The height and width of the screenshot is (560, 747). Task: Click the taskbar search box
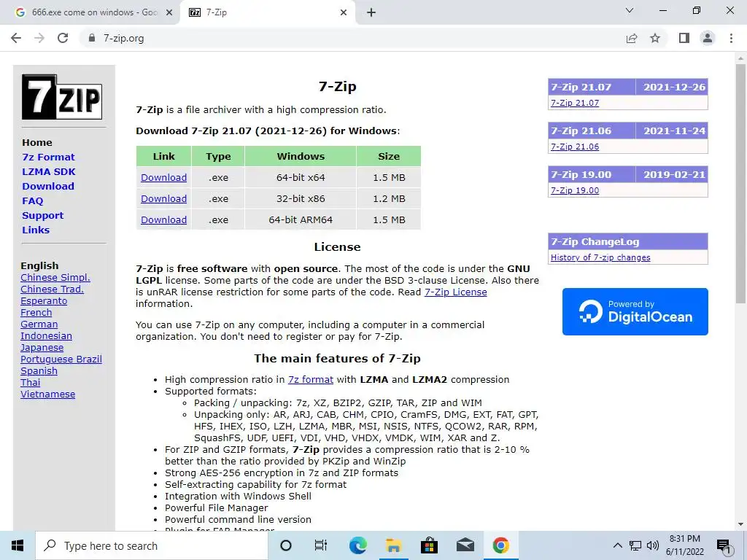point(152,545)
